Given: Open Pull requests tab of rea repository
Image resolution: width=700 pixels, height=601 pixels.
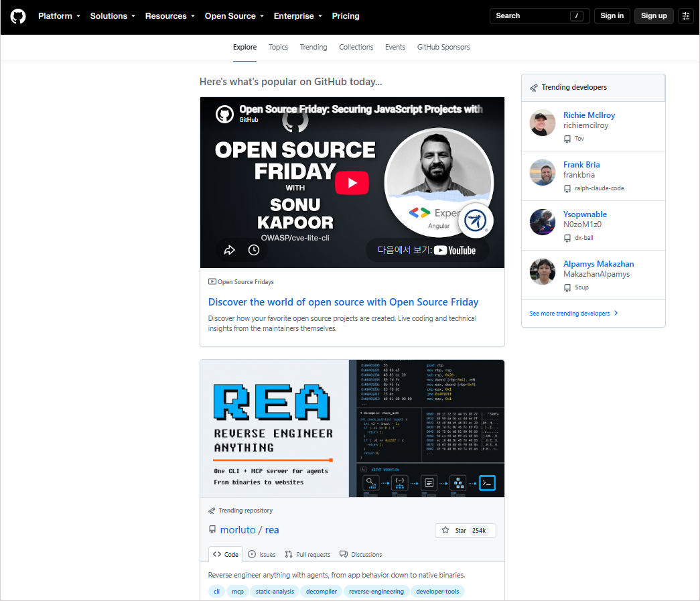Looking at the screenshot, I should (307, 555).
